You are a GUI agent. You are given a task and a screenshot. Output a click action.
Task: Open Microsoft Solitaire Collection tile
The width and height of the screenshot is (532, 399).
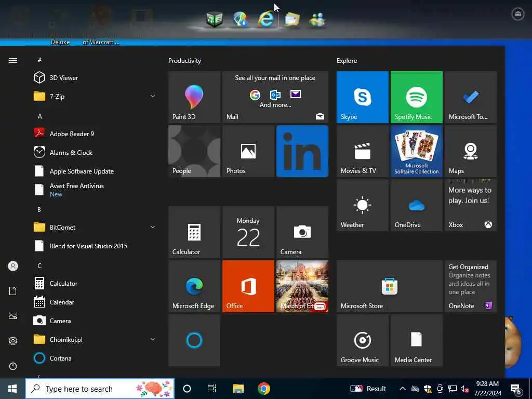416,151
